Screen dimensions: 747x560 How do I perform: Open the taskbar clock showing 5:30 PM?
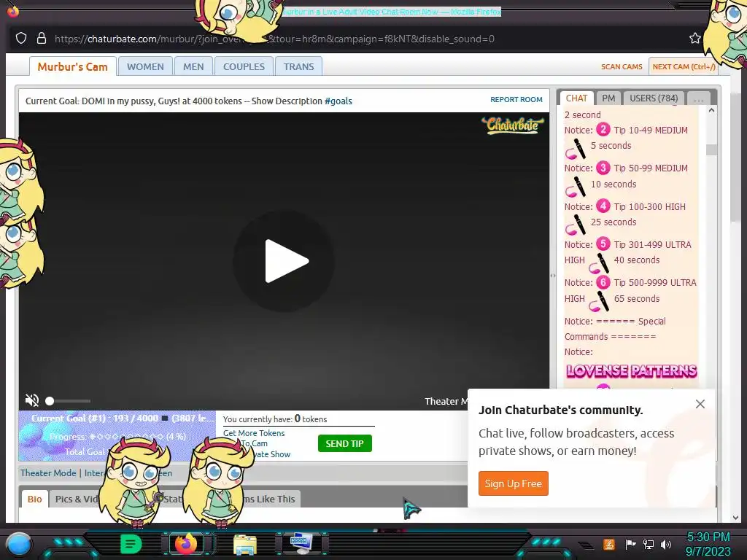point(708,544)
